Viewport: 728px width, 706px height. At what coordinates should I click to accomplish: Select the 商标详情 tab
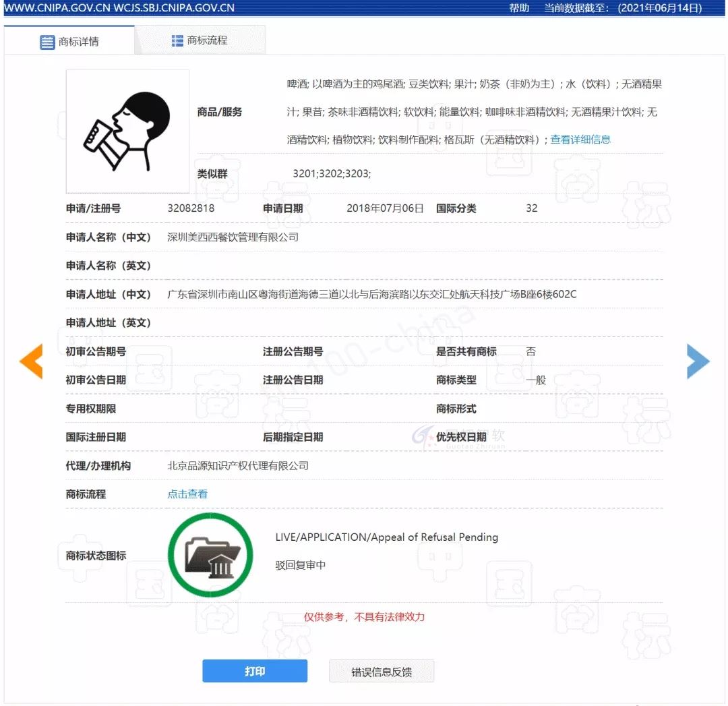(69, 41)
